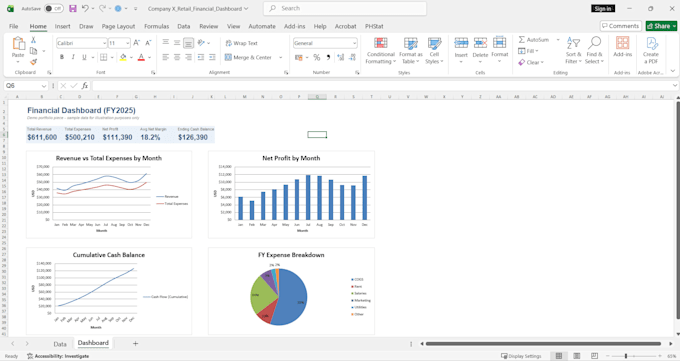The height and width of the screenshot is (361, 680).
Task: Click the Format cells icon
Action: click(500, 43)
